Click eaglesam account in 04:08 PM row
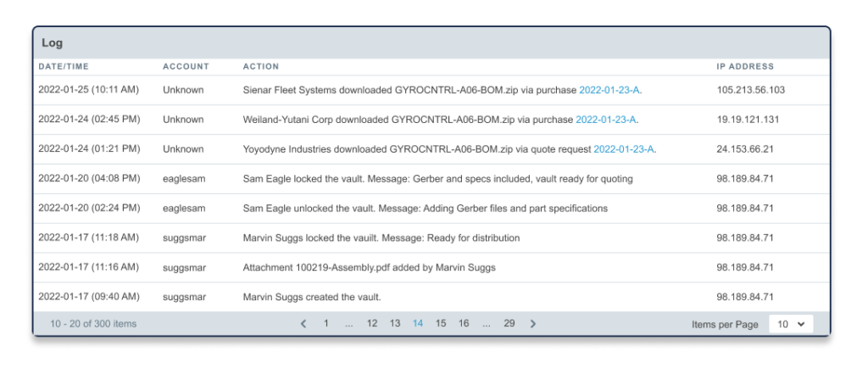This screenshot has height=369, width=868. coord(184,179)
